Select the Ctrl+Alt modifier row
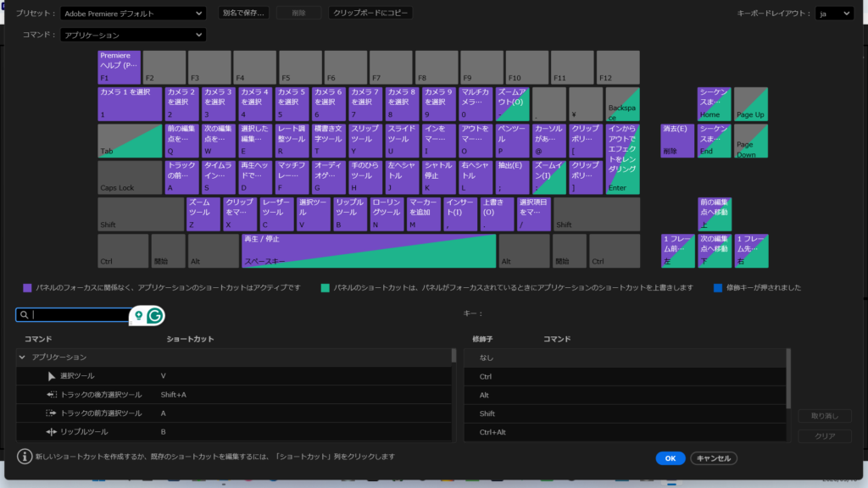This screenshot has width=868, height=488. (626, 432)
